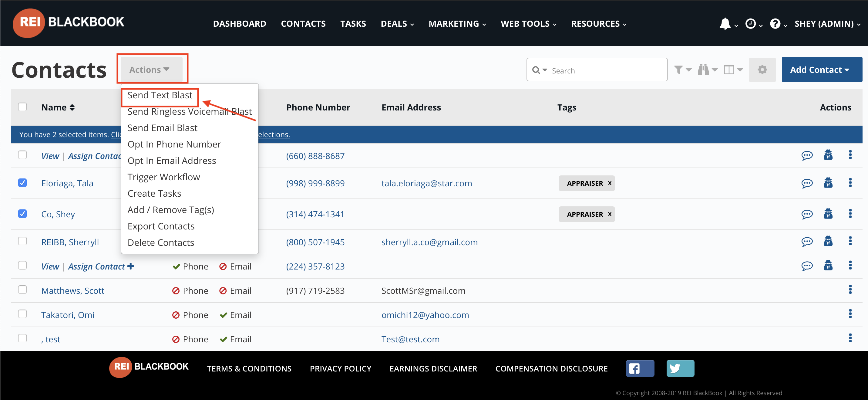The image size is (868, 400).
Task: Choose Send Email Blast
Action: (163, 128)
